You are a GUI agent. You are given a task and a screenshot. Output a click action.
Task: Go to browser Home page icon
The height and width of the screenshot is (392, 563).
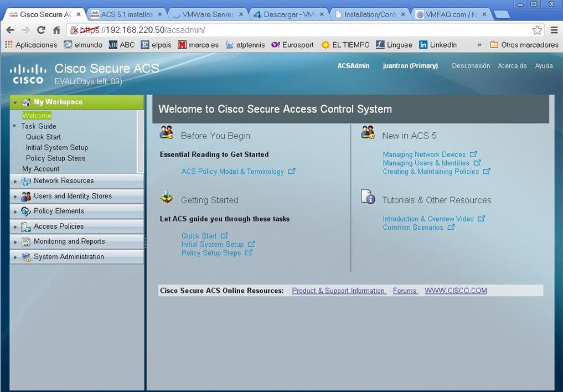pyautogui.click(x=56, y=30)
